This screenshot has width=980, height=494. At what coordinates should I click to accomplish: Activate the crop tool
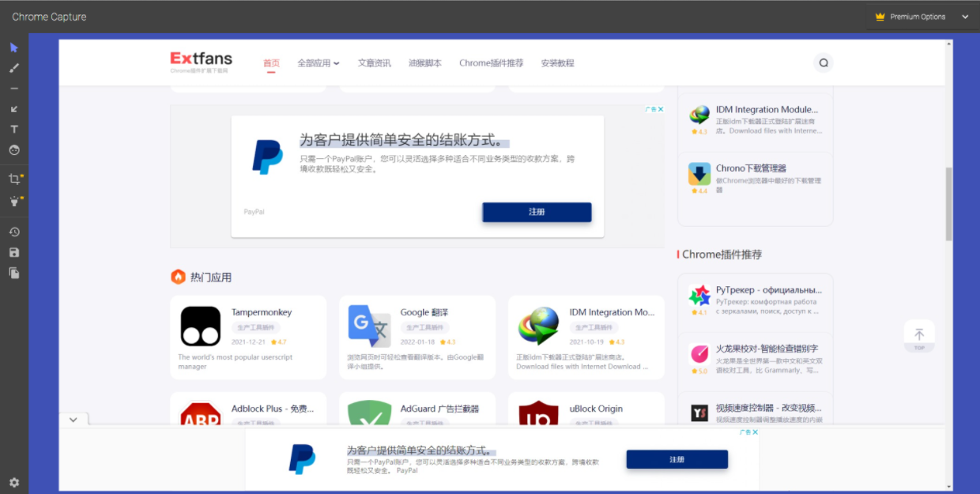pos(13,179)
